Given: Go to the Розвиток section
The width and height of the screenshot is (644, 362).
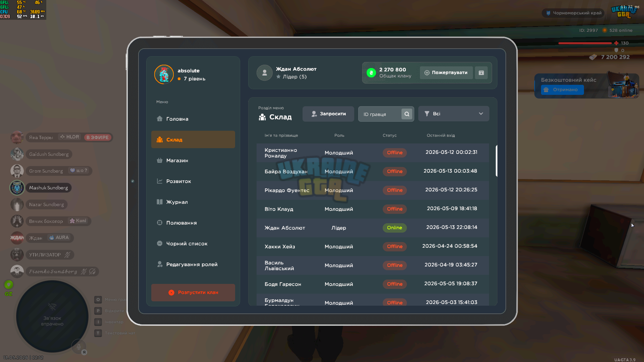Looking at the screenshot, I should pyautogui.click(x=193, y=181).
